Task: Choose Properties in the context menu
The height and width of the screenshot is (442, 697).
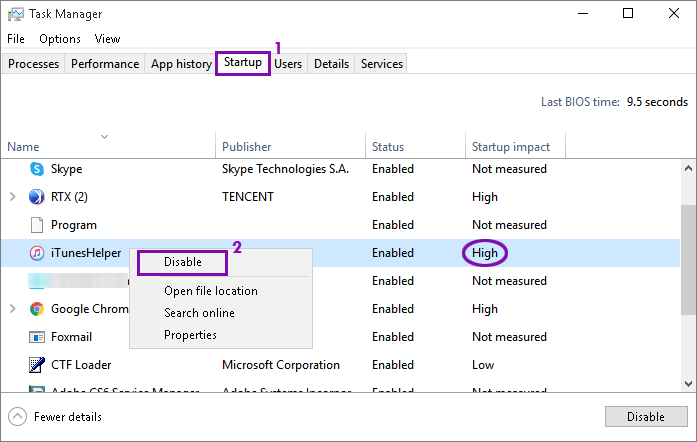Action: [x=190, y=335]
